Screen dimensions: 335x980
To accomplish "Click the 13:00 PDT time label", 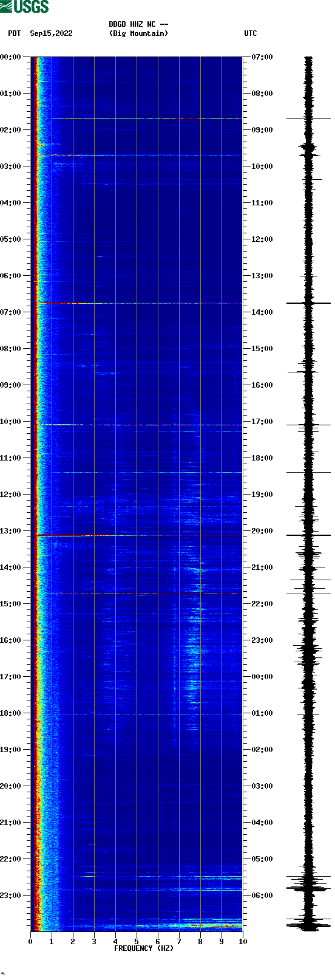I will [x=11, y=531].
